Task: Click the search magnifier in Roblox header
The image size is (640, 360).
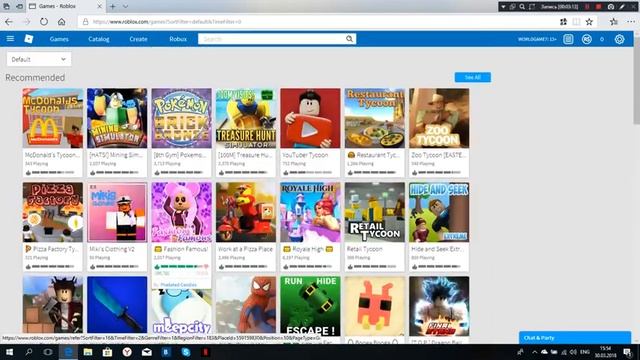Action: (x=349, y=39)
